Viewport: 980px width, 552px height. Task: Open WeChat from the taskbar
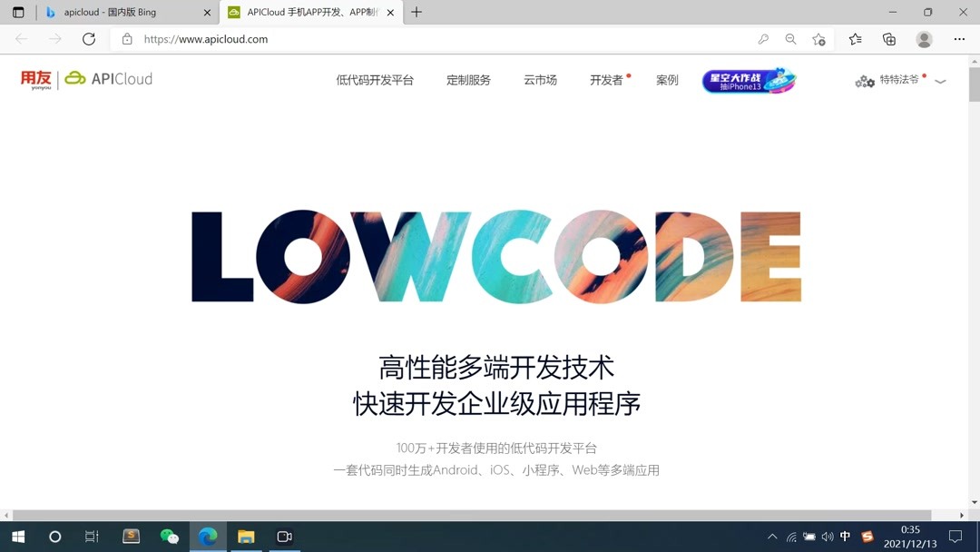(168, 536)
